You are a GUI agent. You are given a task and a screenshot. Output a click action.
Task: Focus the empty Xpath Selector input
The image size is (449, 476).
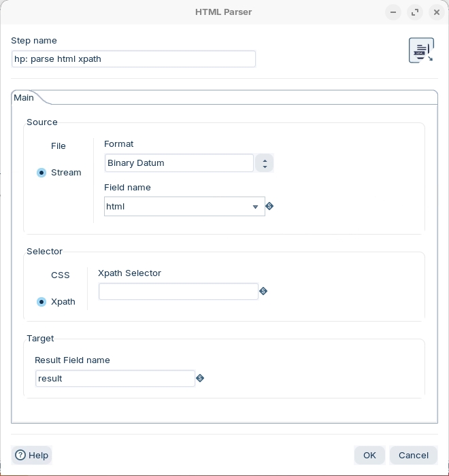(178, 291)
